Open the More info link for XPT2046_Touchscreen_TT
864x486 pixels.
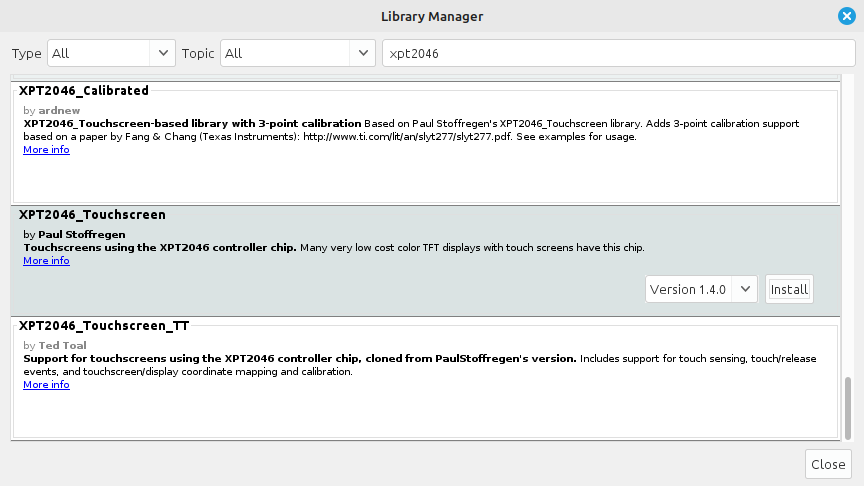46,385
